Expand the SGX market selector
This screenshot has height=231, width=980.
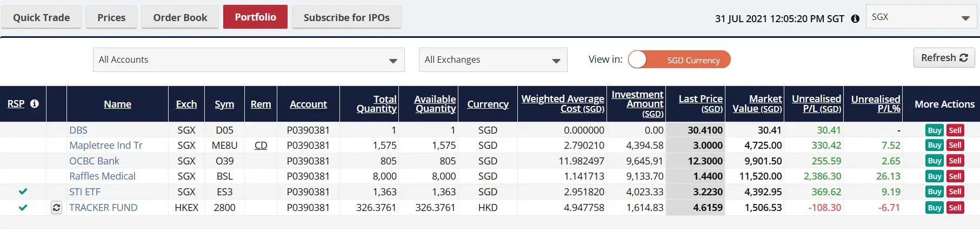922,17
